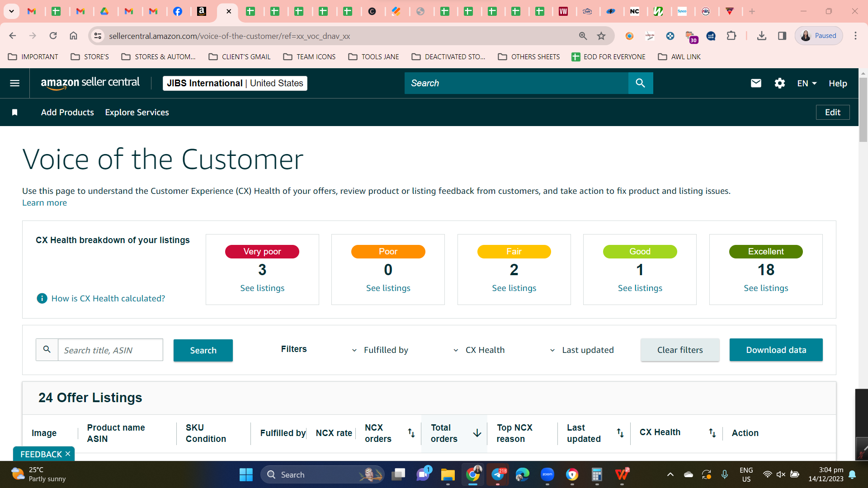Open the Paused profile button
Image resolution: width=868 pixels, height=488 pixels.
(819, 36)
